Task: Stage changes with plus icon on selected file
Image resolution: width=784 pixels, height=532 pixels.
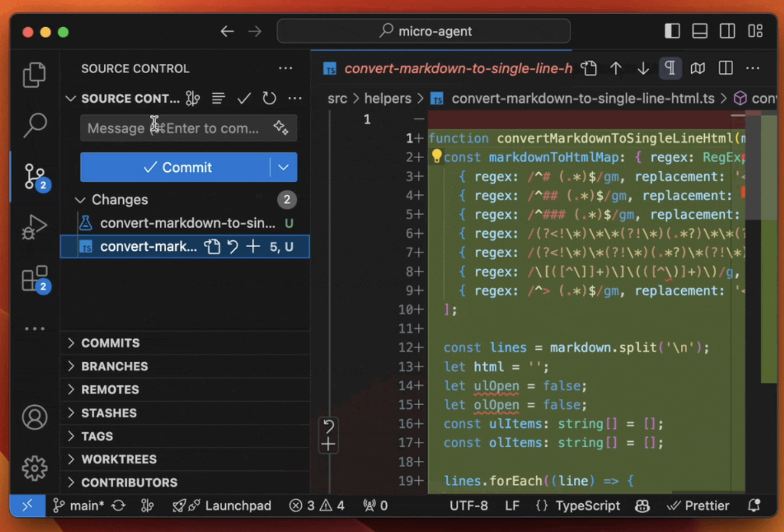Action: (253, 246)
